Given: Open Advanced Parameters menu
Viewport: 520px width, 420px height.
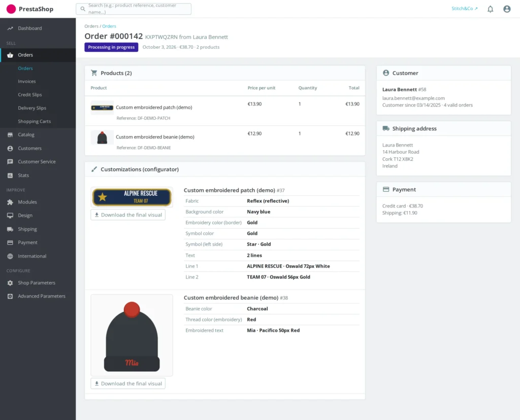Looking at the screenshot, I should (x=42, y=296).
